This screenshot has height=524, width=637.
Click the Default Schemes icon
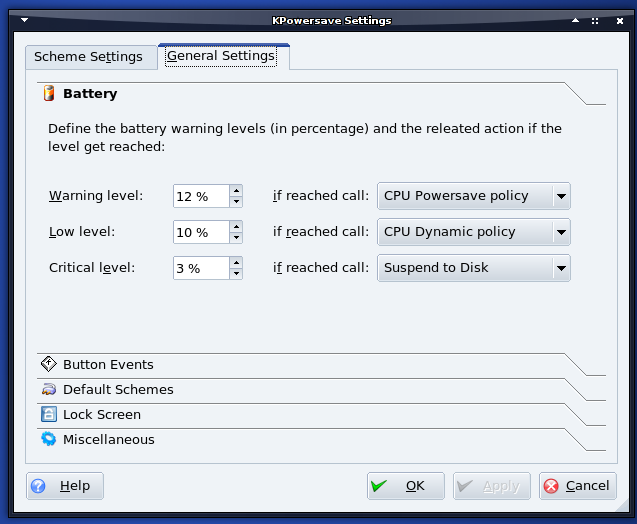(x=49, y=389)
